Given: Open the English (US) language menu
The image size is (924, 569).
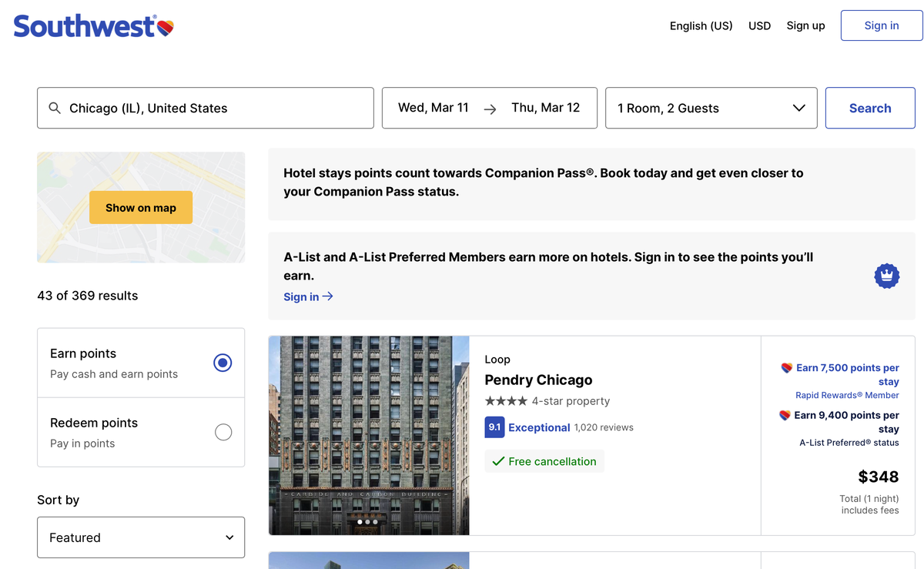Looking at the screenshot, I should click(x=701, y=25).
